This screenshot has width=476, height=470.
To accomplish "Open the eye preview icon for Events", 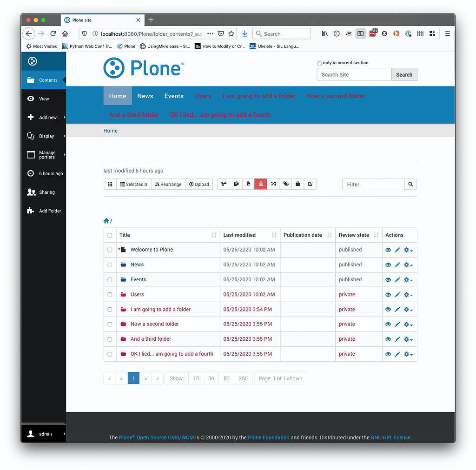I will (x=388, y=279).
